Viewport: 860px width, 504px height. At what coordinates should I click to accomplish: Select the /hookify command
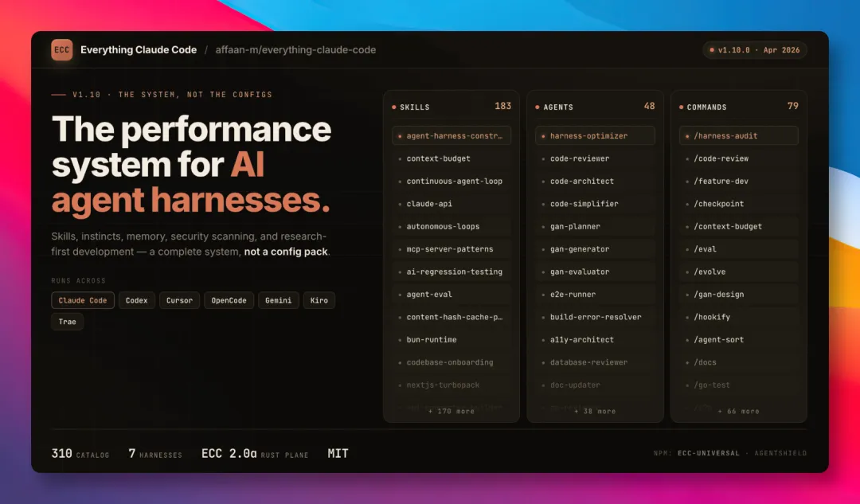pos(739,317)
